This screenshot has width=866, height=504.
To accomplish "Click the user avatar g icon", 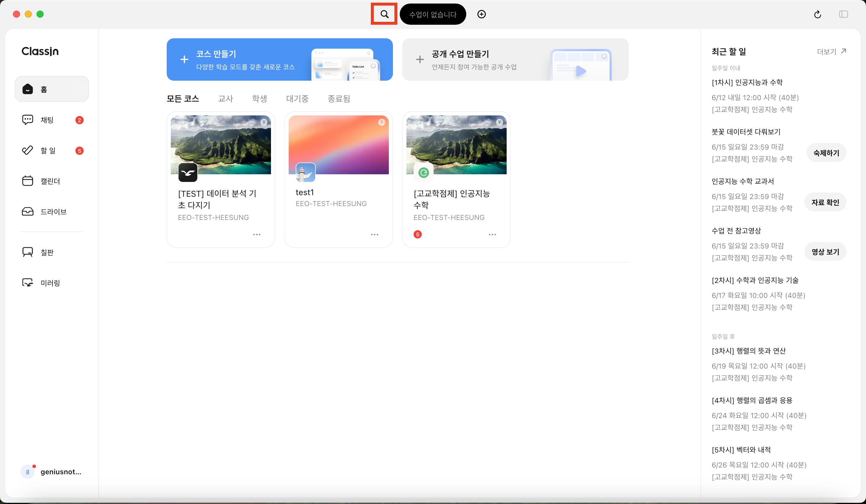I will pyautogui.click(x=28, y=472).
